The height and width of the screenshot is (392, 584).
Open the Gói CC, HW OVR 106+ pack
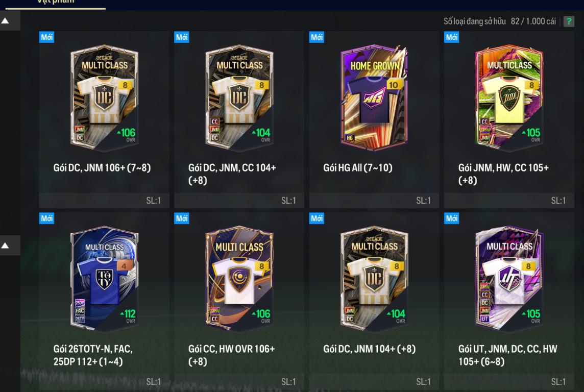(x=239, y=301)
